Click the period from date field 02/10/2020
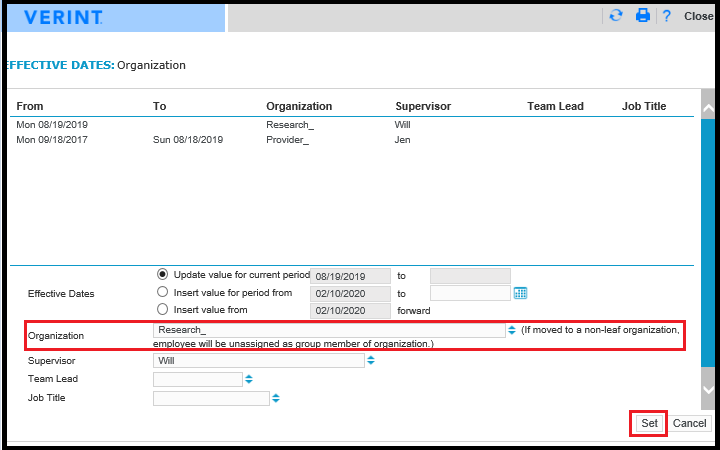The image size is (720, 450). click(x=350, y=293)
